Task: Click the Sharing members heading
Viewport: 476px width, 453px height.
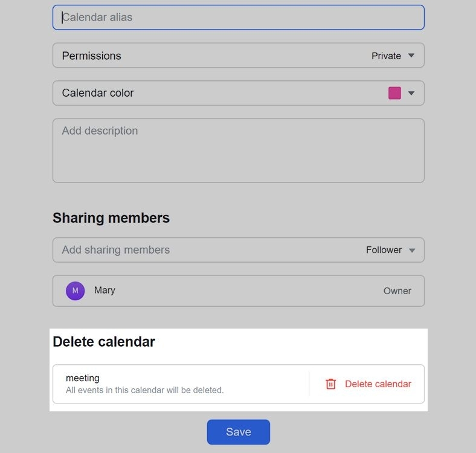Action: 111,218
